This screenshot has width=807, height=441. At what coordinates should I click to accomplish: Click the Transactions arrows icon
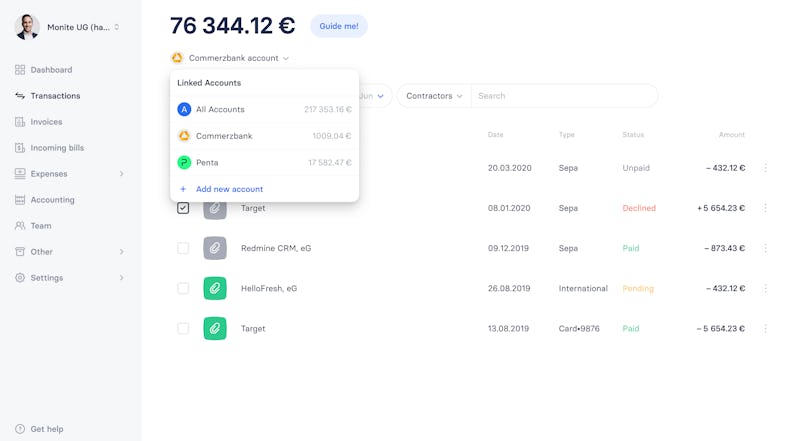(x=20, y=96)
